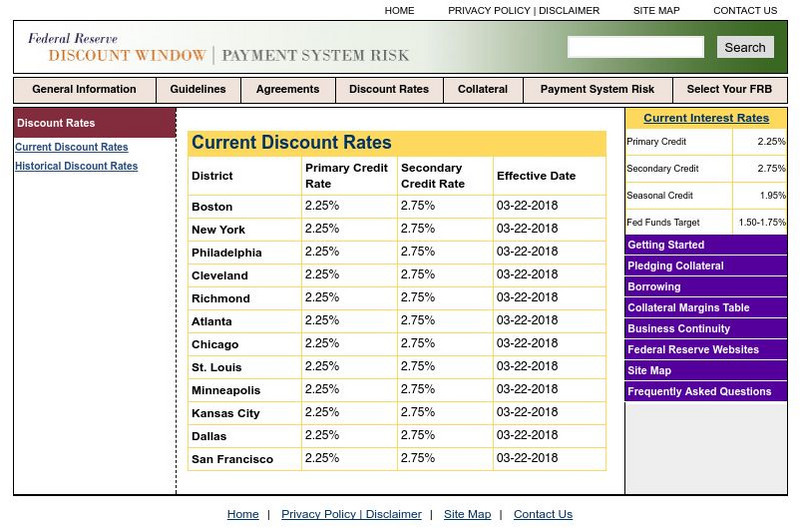Screen dimensions: 800x528
Task: Select the Kansas City district cell
Action: [x=245, y=413]
